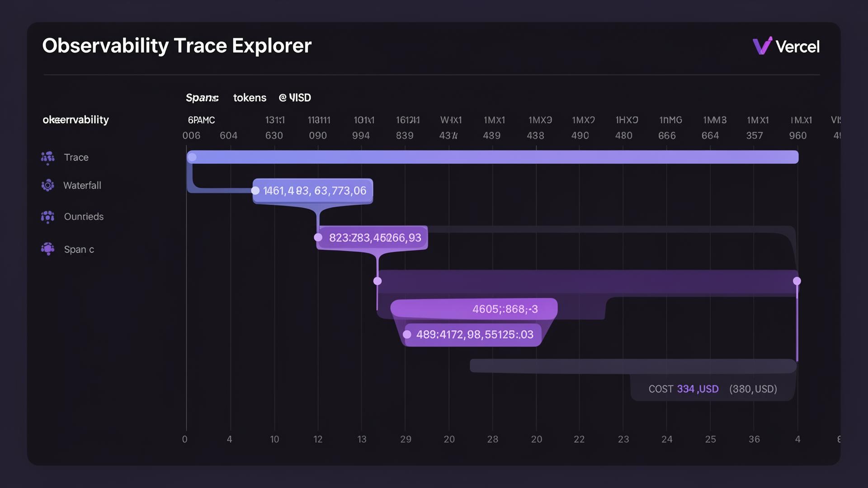Select the grey bottom span bar

click(633, 366)
